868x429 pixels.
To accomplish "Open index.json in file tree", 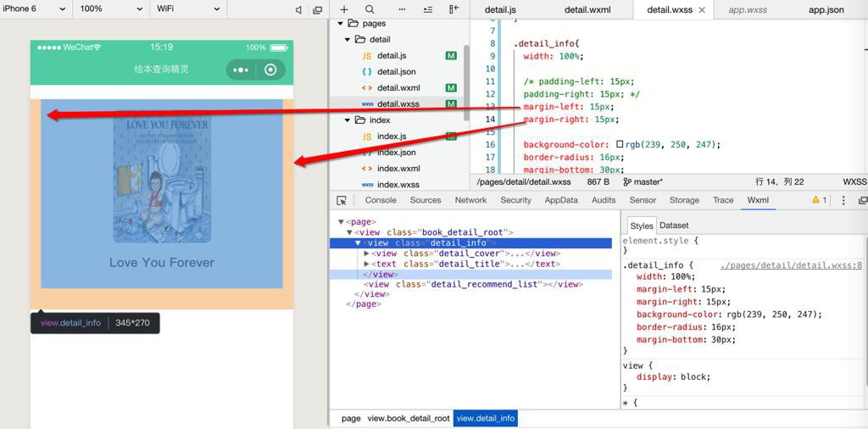I will click(x=397, y=153).
